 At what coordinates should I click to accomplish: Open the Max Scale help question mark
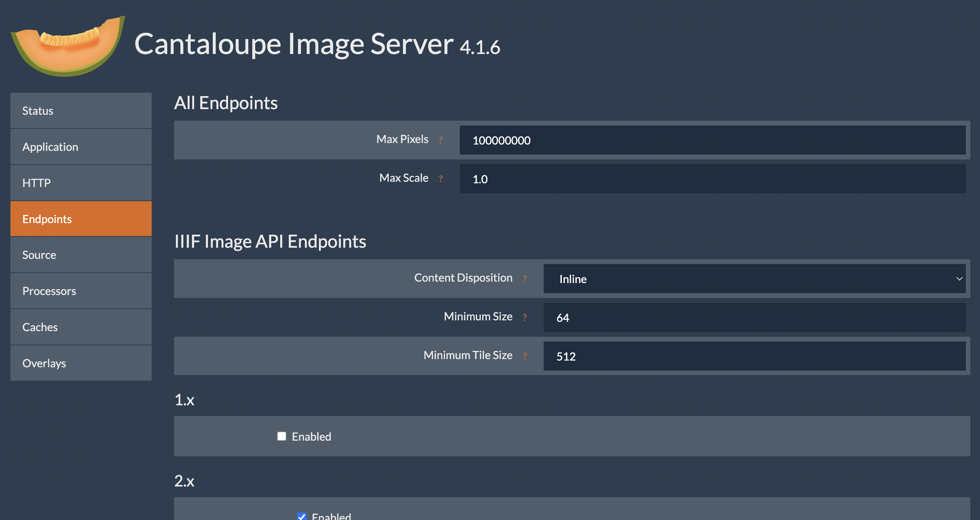pos(440,179)
